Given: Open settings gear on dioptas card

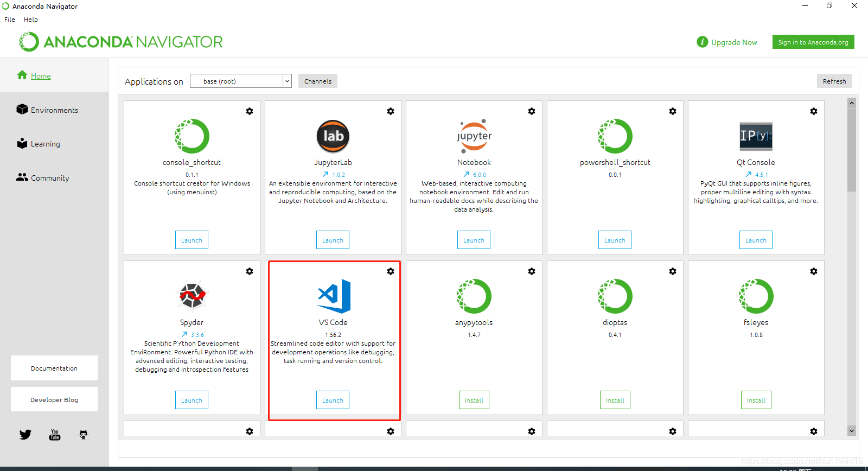Looking at the screenshot, I should click(673, 271).
